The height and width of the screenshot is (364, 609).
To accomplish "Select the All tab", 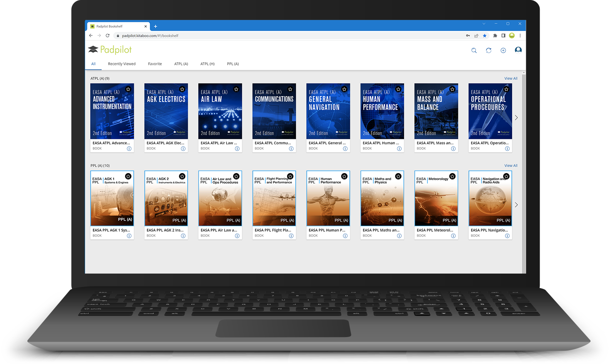I will pos(93,64).
